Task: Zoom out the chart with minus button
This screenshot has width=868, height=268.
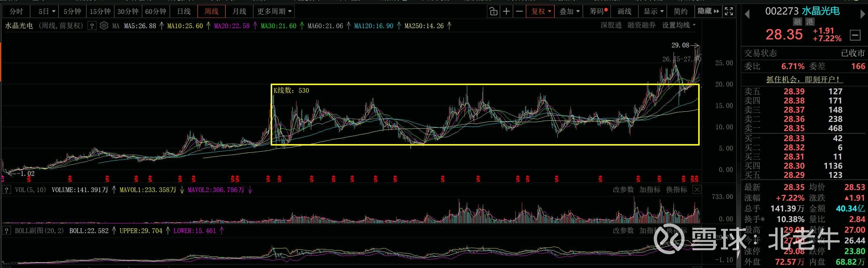Action: tap(519, 12)
